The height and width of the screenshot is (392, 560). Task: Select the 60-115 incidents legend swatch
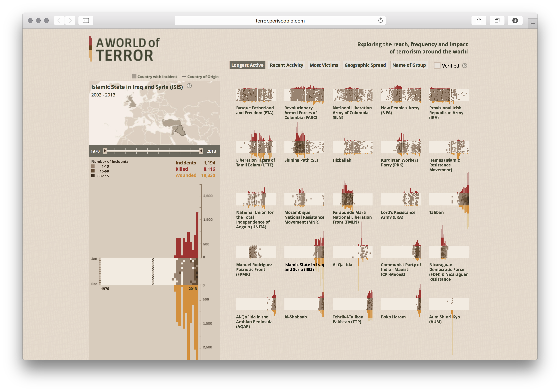point(93,176)
